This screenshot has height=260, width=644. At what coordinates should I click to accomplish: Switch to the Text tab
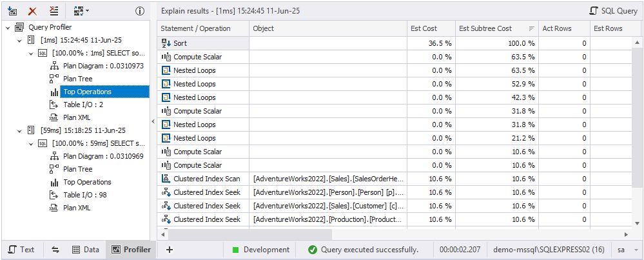pyautogui.click(x=21, y=250)
